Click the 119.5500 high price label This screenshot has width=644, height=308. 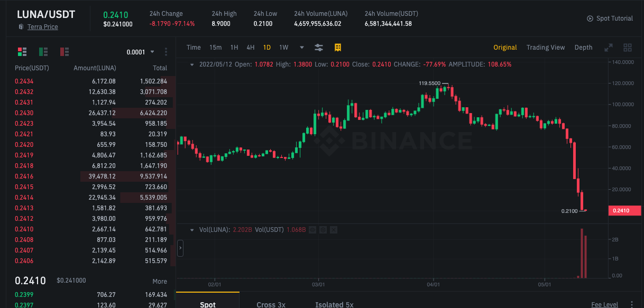429,83
